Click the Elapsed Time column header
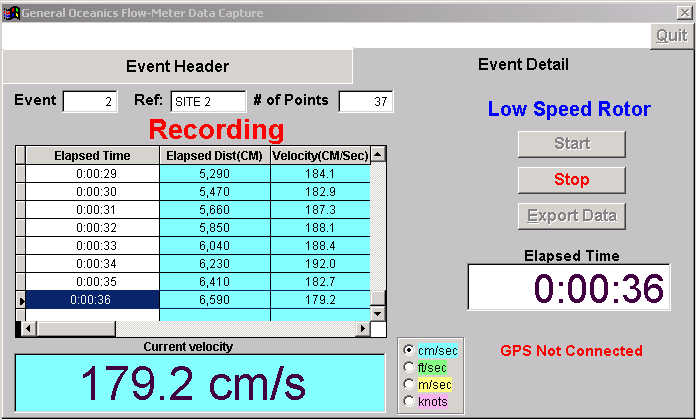Viewport: 696px width, 420px height. tap(92, 155)
